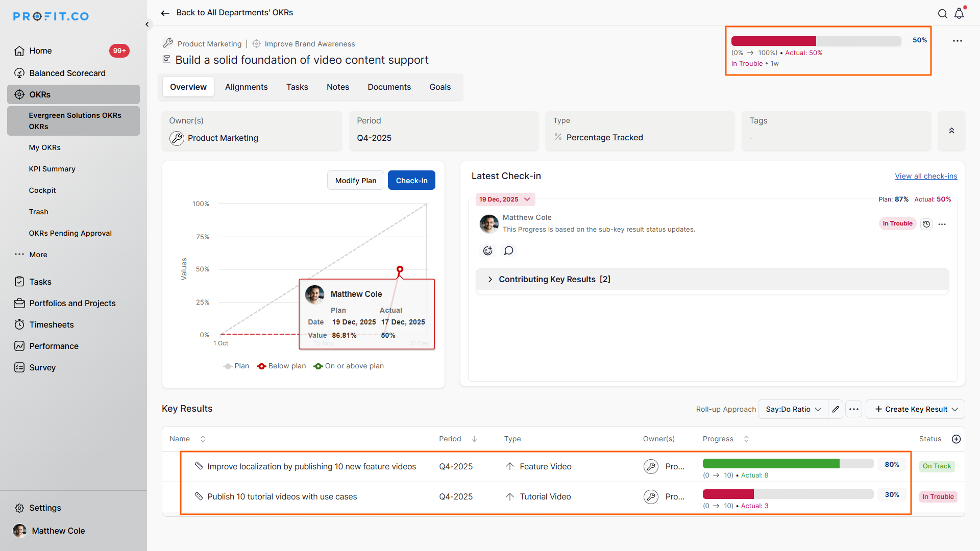Edit roll-up approach pencil icon

click(836, 409)
